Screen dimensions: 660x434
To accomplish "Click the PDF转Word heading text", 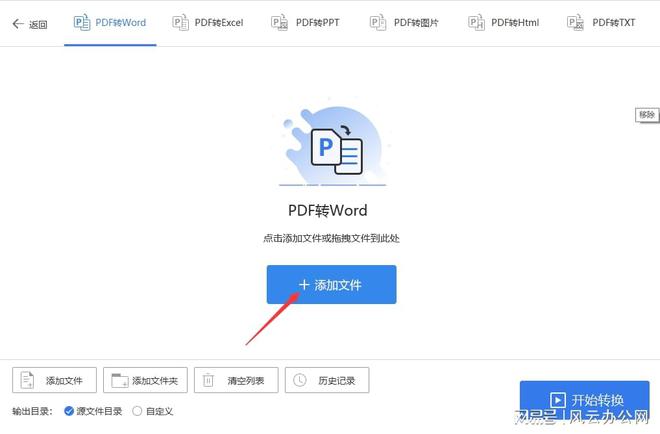I will (x=327, y=210).
